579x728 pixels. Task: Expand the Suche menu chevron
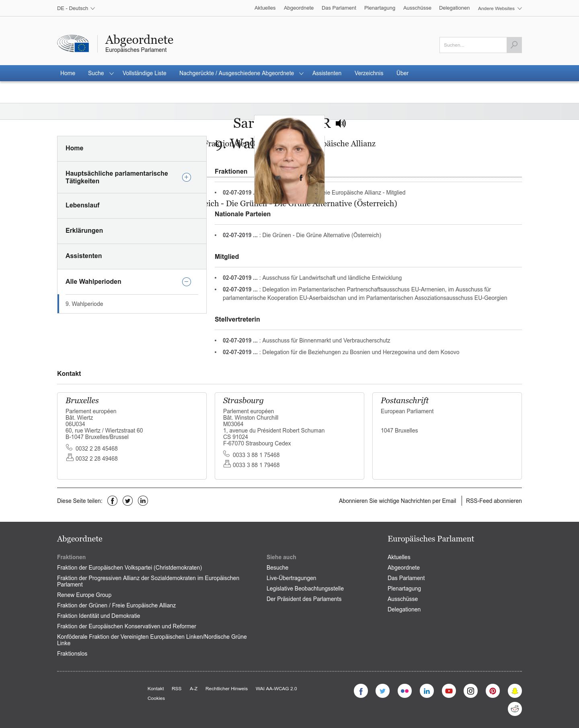tap(111, 74)
